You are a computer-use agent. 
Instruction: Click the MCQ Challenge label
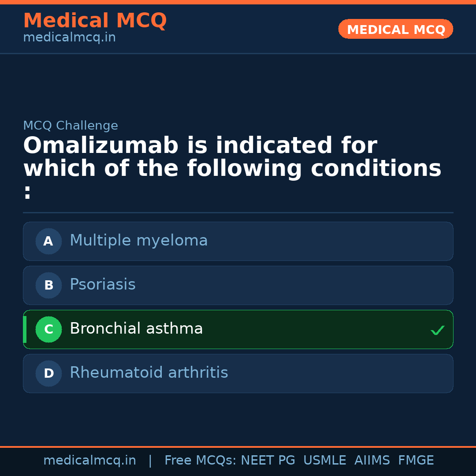[70, 126]
